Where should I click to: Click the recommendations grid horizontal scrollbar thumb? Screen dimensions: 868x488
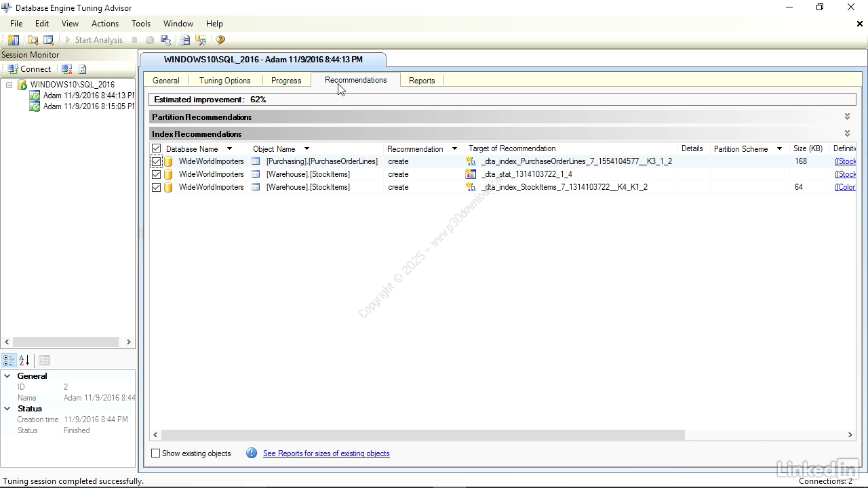(423, 435)
